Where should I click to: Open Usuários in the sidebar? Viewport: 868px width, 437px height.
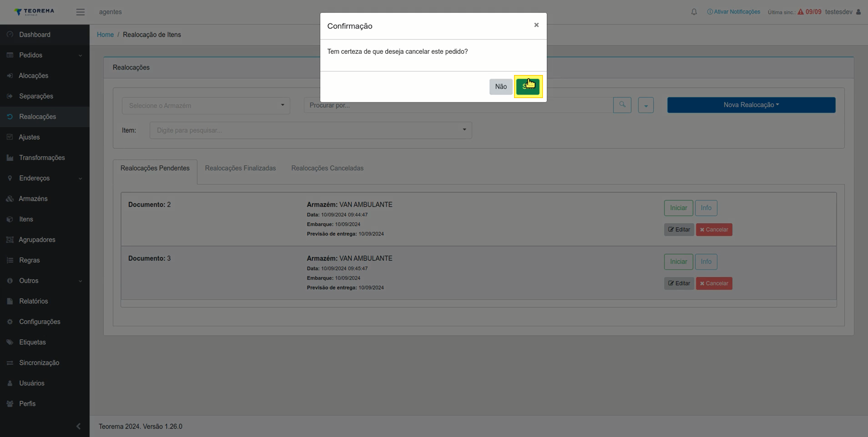pos(45,383)
